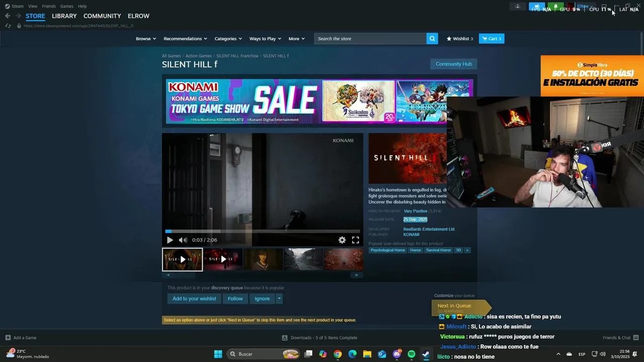The width and height of the screenshot is (644, 362).
Task: Open the Wishlist 3 link
Action: coord(460,39)
